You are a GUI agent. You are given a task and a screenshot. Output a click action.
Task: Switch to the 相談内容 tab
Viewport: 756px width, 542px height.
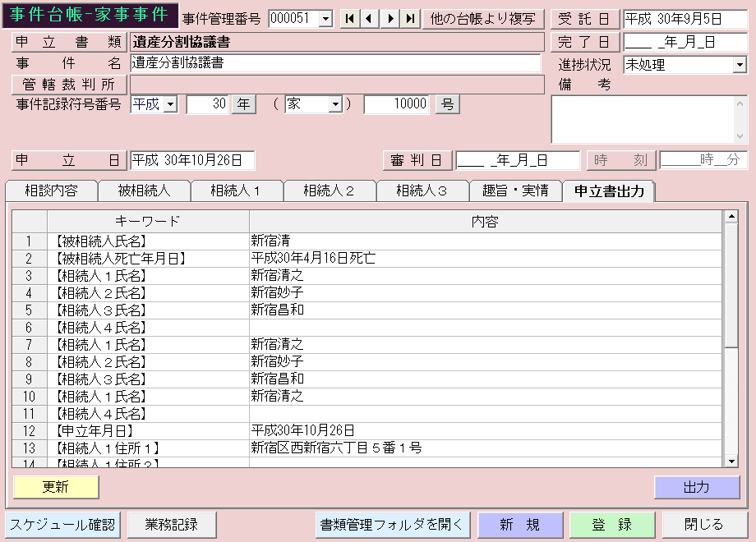pos(51,191)
